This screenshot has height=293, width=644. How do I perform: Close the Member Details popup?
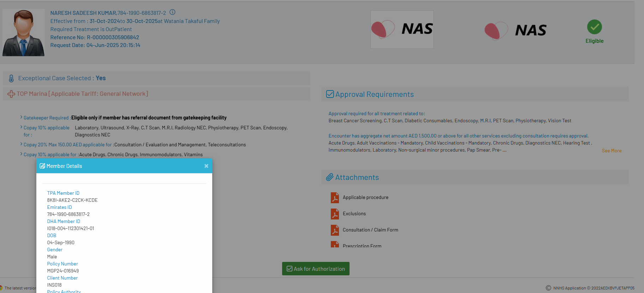pyautogui.click(x=206, y=166)
